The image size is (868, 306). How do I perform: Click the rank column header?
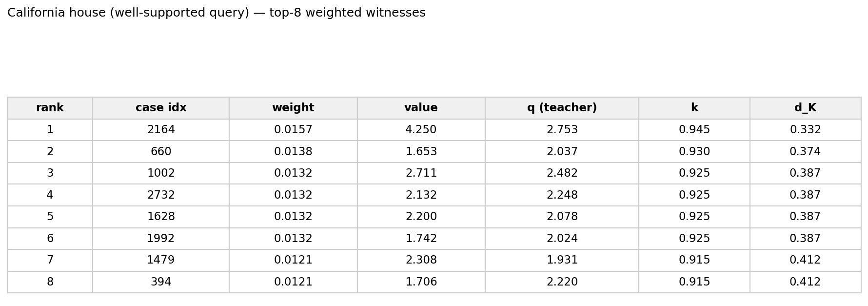tap(50, 108)
